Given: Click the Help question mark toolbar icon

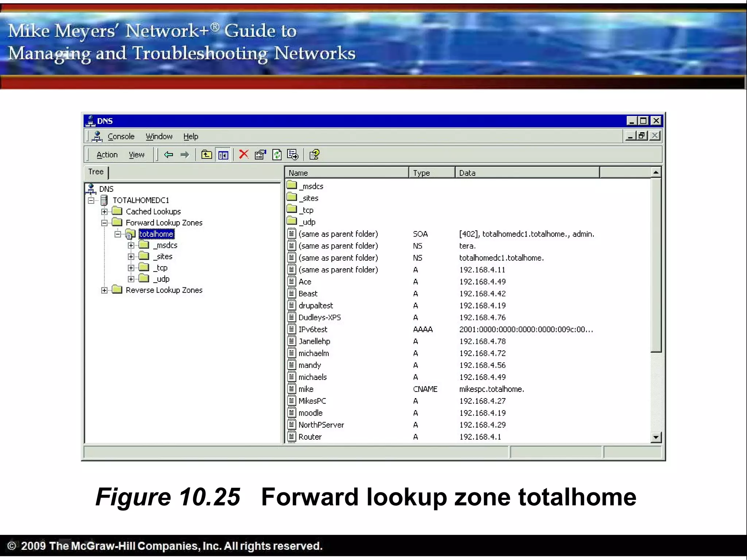Looking at the screenshot, I should click(314, 155).
